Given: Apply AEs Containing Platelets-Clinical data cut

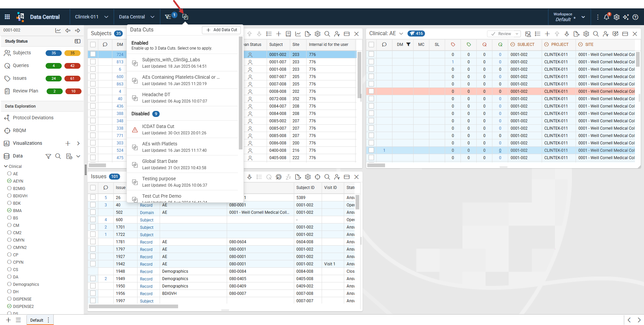Looking at the screenshot, I should pos(182,80).
